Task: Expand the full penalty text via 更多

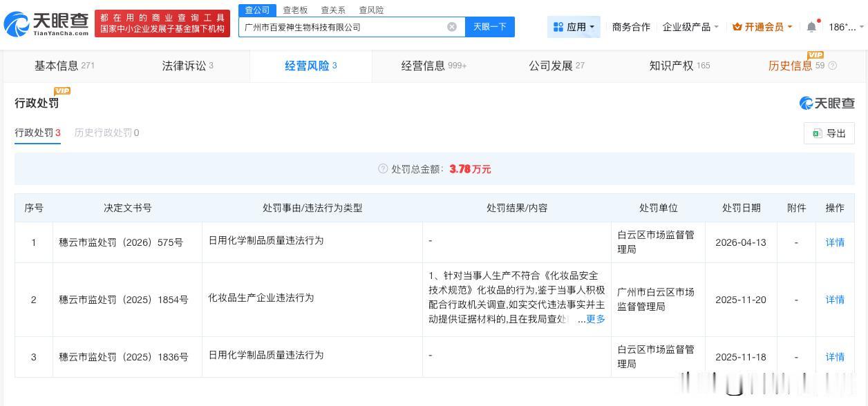Action: (596, 319)
